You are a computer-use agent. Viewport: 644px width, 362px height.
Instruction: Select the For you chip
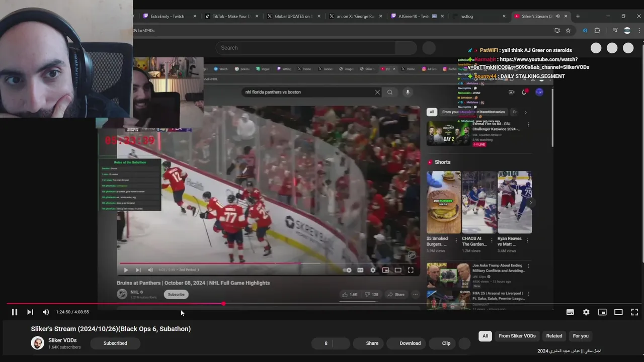[x=581, y=336]
